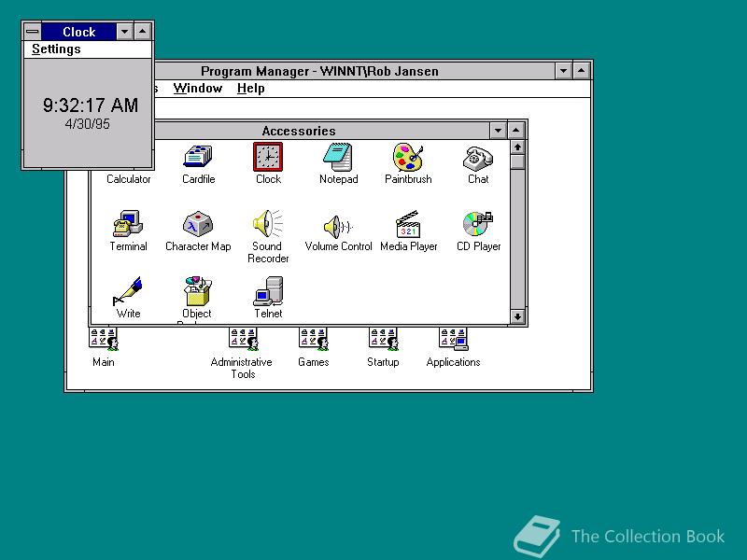
Task: Open Notepad
Action: pos(338,157)
